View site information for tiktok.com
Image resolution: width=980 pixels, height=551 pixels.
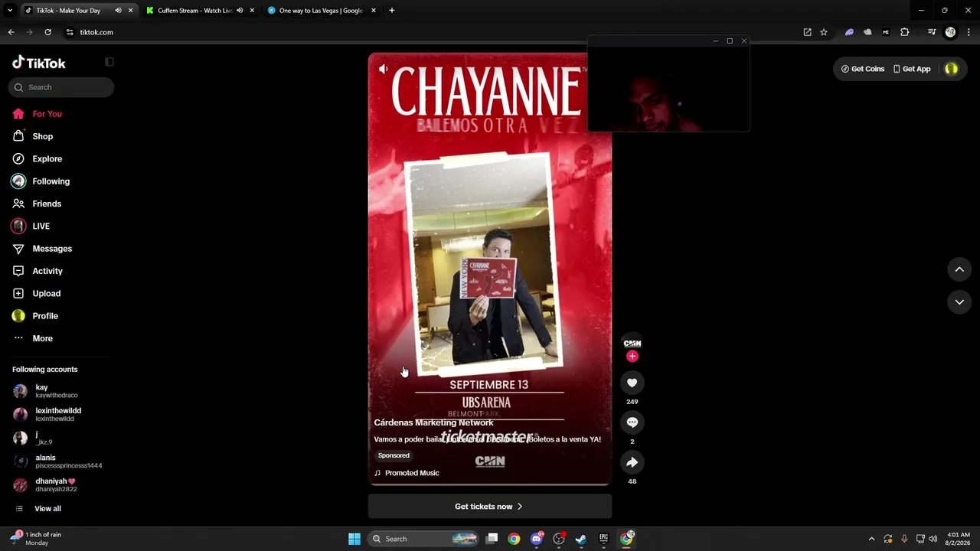[70, 32]
